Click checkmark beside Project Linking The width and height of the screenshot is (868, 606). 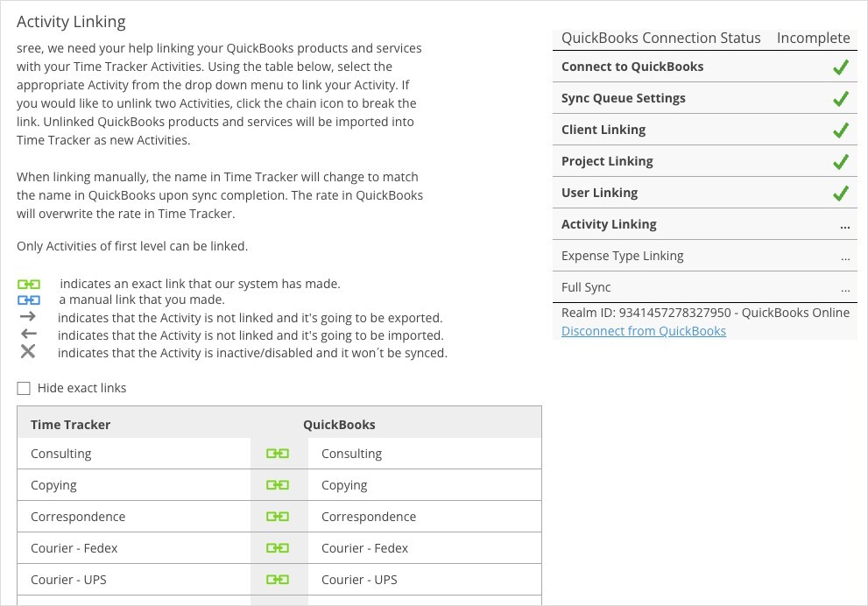[x=840, y=162]
